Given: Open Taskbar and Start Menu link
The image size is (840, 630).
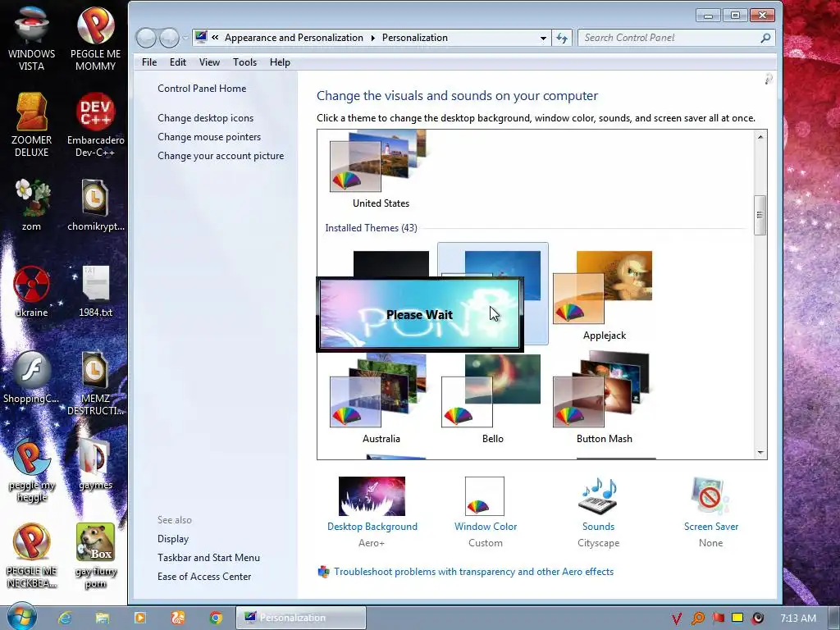Looking at the screenshot, I should (209, 557).
